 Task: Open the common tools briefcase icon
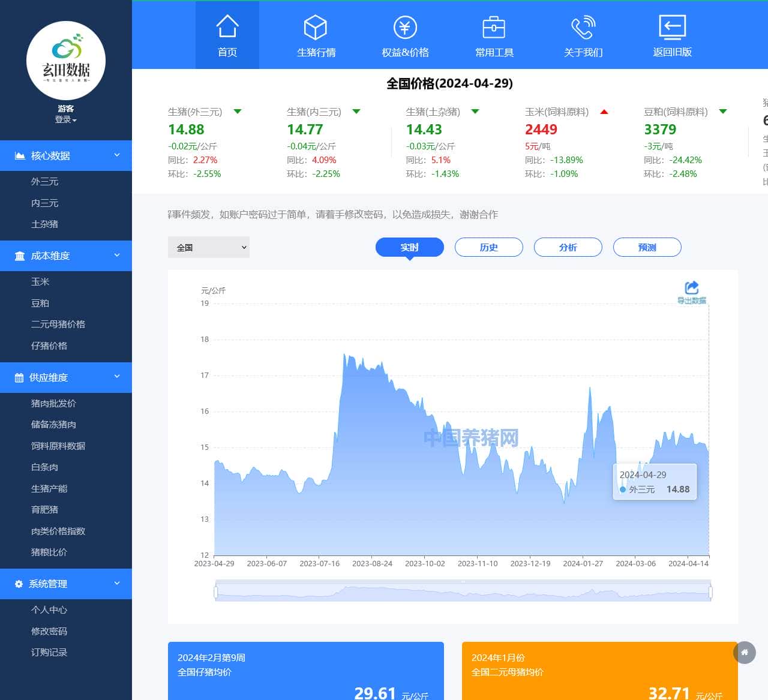pyautogui.click(x=494, y=27)
